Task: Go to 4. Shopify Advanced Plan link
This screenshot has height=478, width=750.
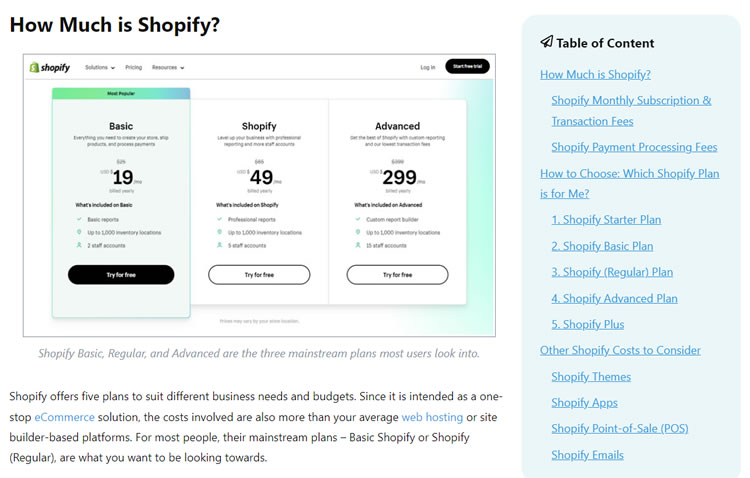Action: click(x=614, y=299)
